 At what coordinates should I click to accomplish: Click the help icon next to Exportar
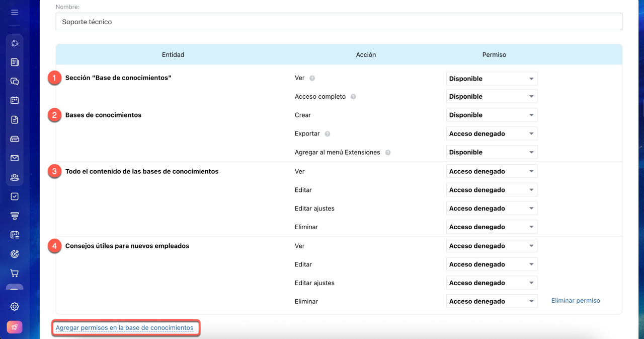tap(328, 134)
